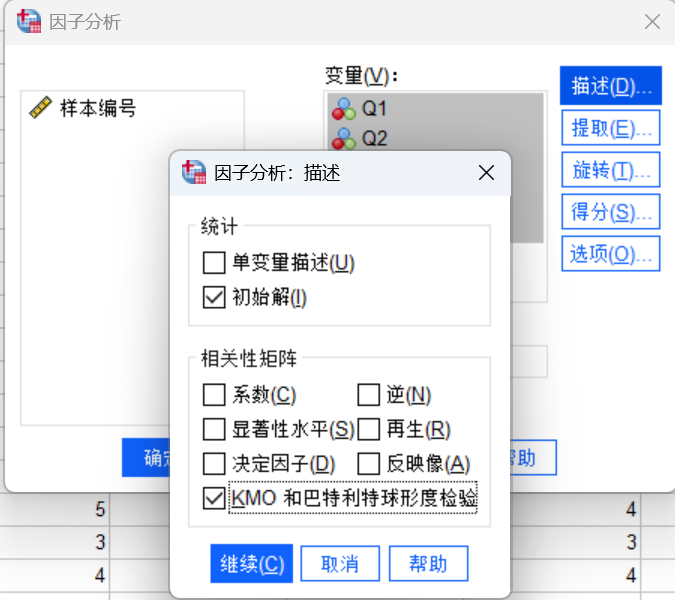Click the nominal variable icon for Q1

[x=344, y=109]
